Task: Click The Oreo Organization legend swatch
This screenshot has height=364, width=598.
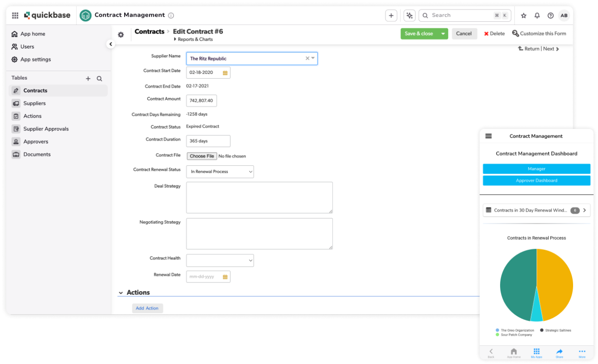Action: 497,330
